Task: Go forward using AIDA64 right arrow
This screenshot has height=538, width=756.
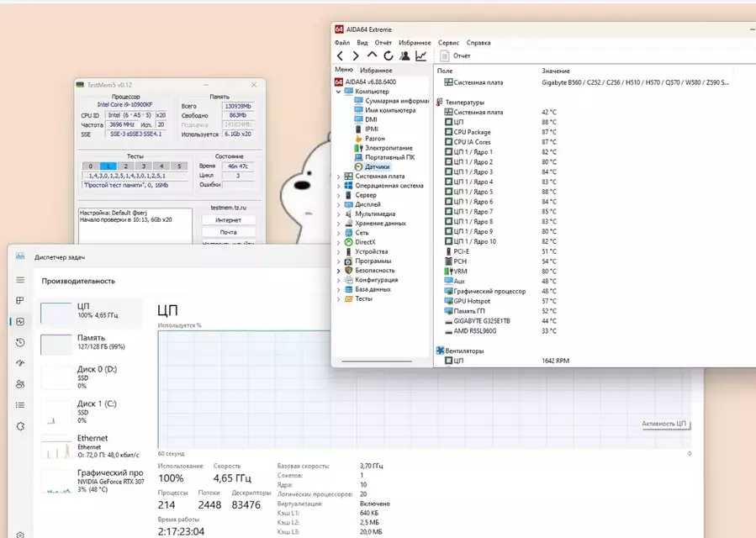Action: (x=356, y=56)
